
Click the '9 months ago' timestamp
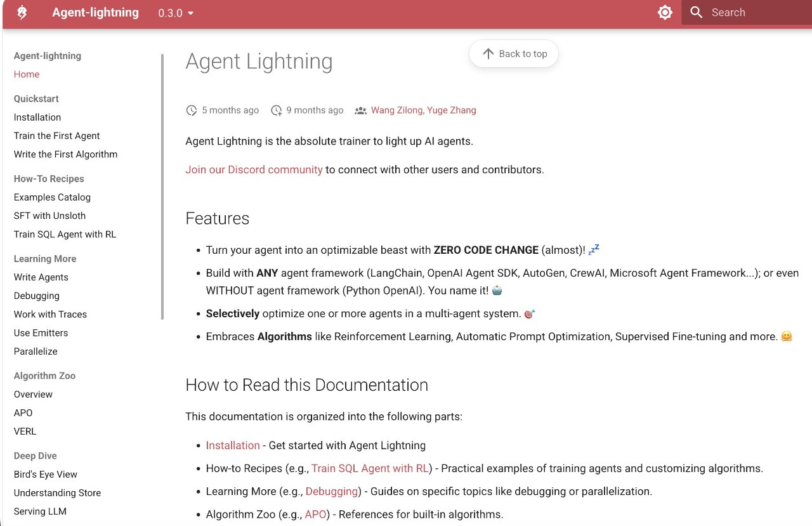[315, 110]
